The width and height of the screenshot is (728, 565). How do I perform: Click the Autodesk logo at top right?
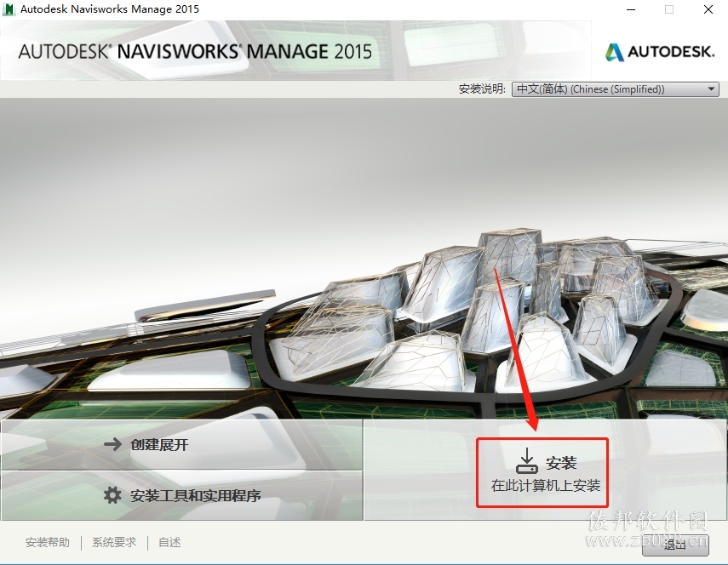click(x=659, y=52)
